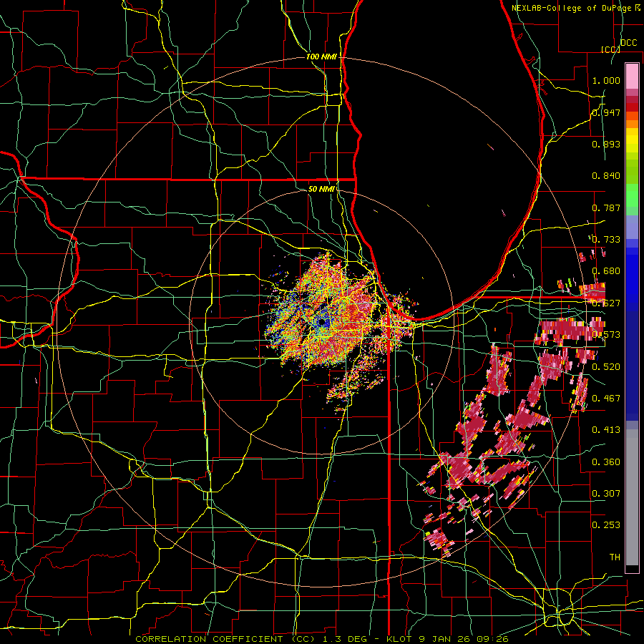Click the DCC label above the color bar
The width and height of the screenshot is (644, 644).
[628, 43]
